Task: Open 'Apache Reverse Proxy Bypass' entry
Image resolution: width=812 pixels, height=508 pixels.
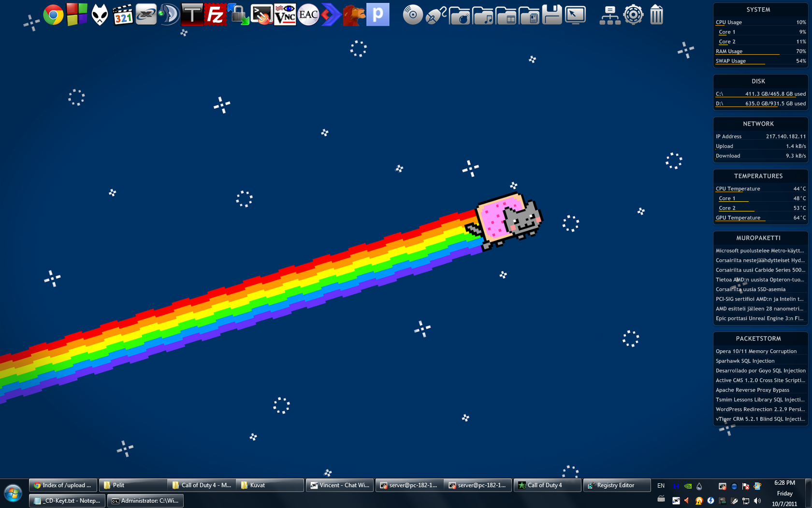Action: 753,390
